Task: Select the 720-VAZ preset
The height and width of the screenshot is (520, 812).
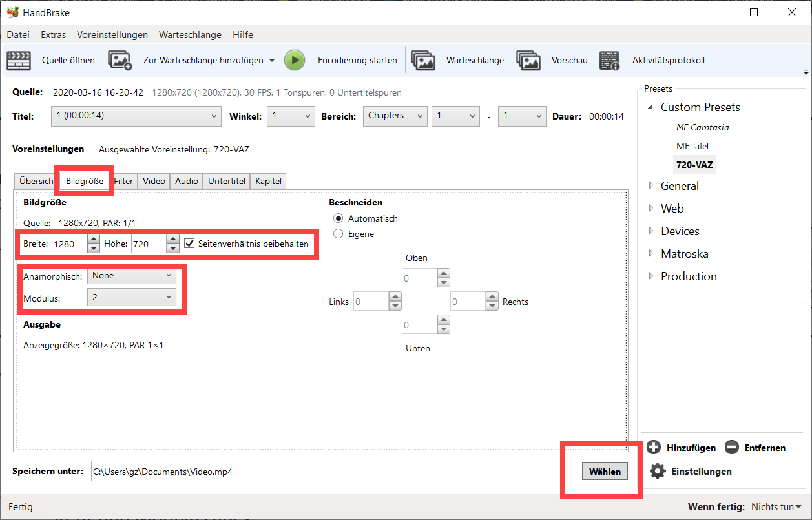Action: click(695, 165)
